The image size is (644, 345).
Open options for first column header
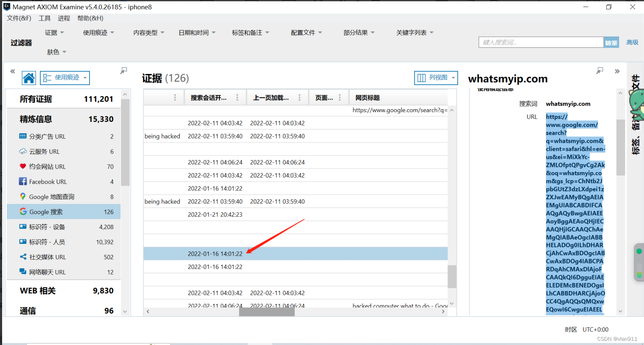(175, 98)
